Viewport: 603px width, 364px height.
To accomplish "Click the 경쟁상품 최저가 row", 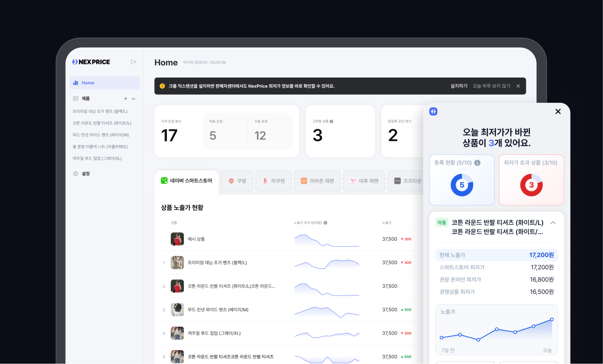I will tap(496, 292).
